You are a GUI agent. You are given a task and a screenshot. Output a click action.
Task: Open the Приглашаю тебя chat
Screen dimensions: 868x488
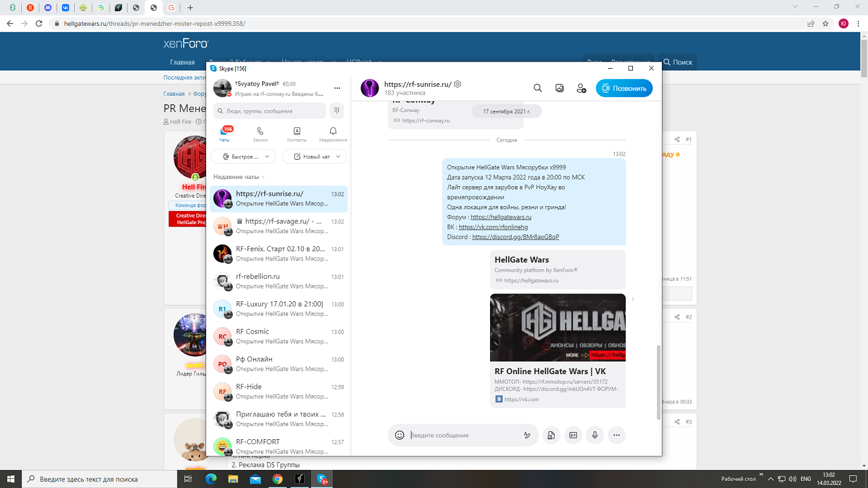277,419
